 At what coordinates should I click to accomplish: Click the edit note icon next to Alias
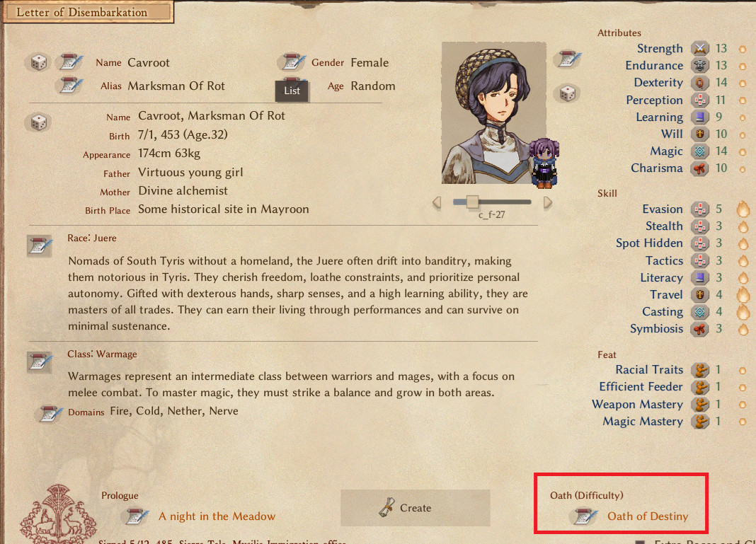click(70, 86)
